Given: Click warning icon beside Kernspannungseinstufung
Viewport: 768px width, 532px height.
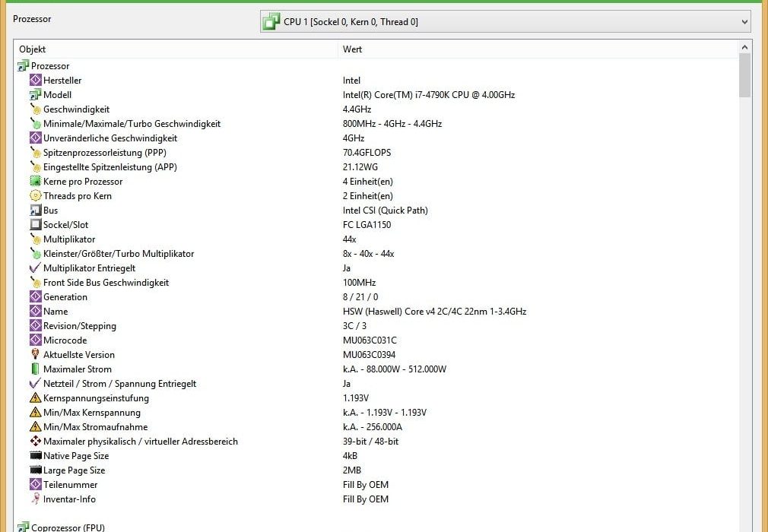Looking at the screenshot, I should pos(35,397).
